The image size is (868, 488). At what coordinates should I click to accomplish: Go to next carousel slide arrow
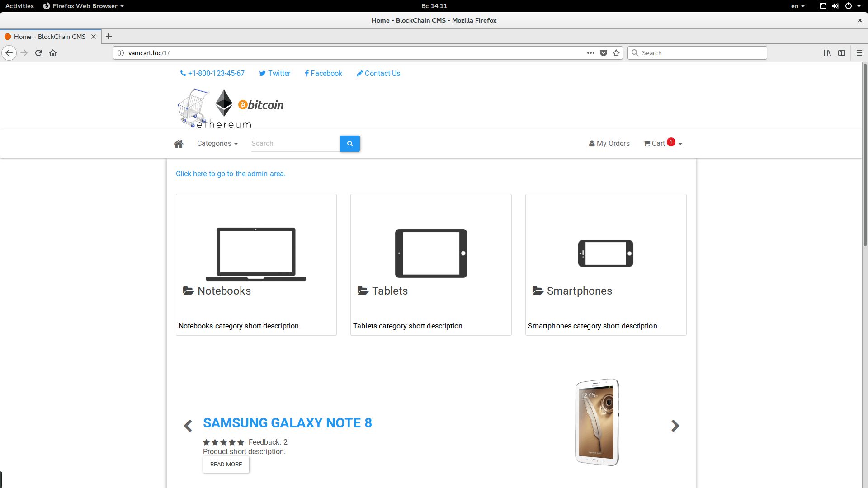675,426
